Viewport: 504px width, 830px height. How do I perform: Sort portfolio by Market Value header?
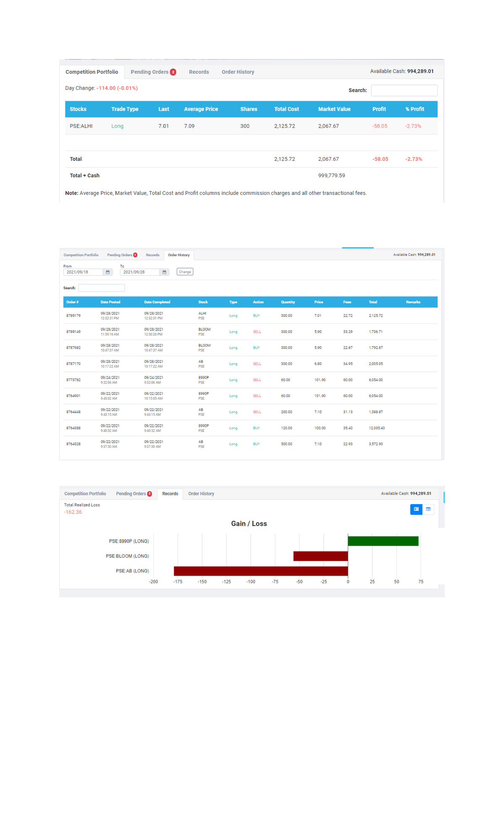pyautogui.click(x=334, y=109)
